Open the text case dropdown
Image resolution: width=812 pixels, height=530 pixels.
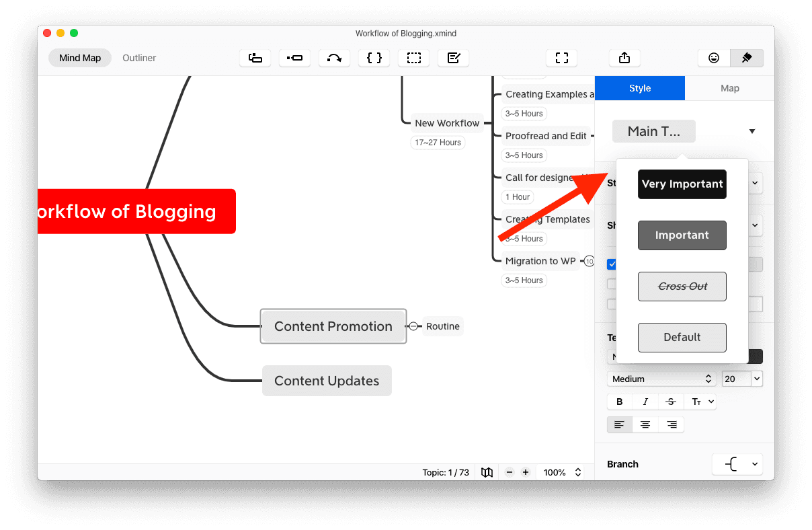[700, 402]
